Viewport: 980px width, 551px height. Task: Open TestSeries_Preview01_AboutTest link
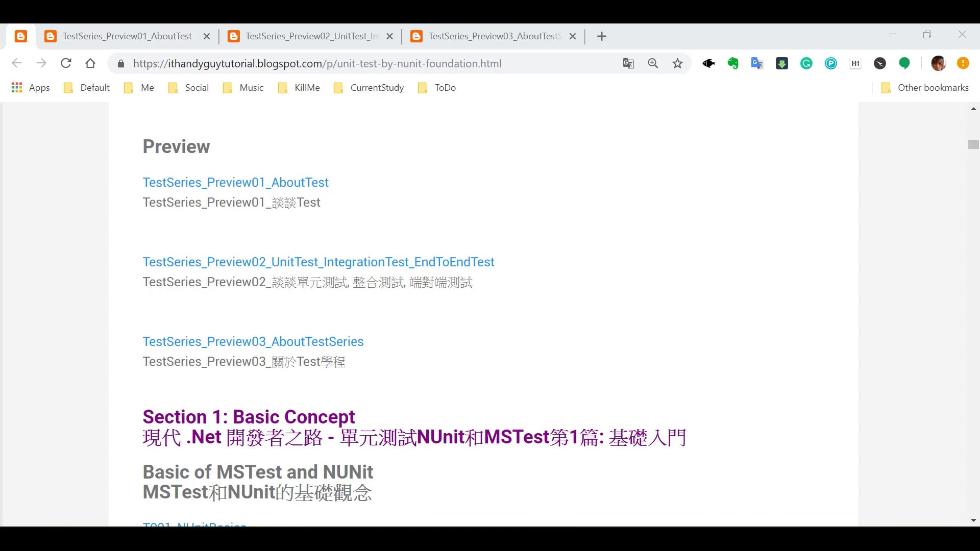235,182
